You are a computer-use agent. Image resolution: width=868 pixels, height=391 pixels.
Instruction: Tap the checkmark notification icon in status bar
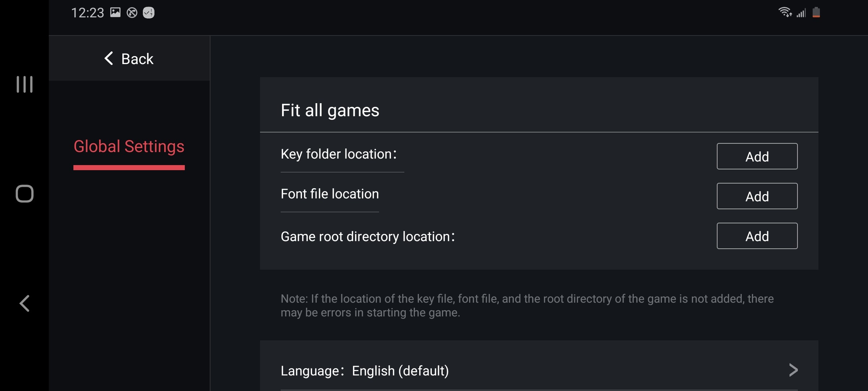tap(148, 13)
